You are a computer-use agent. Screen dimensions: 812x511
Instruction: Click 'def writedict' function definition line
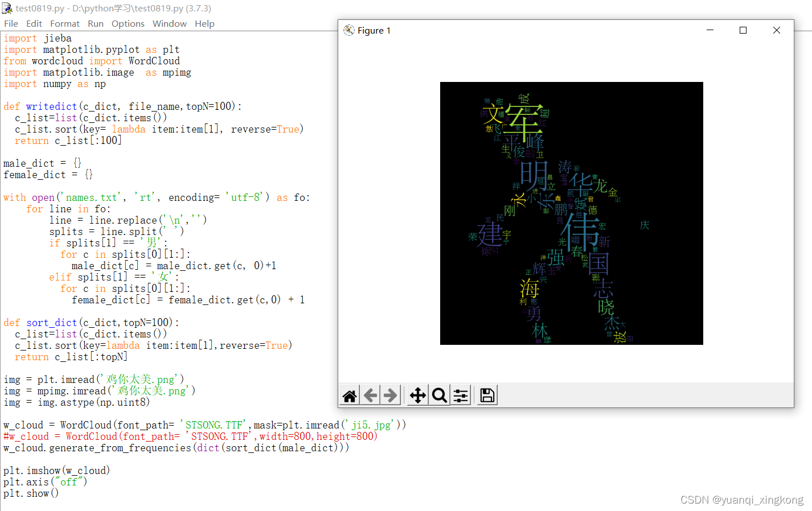tap(122, 106)
